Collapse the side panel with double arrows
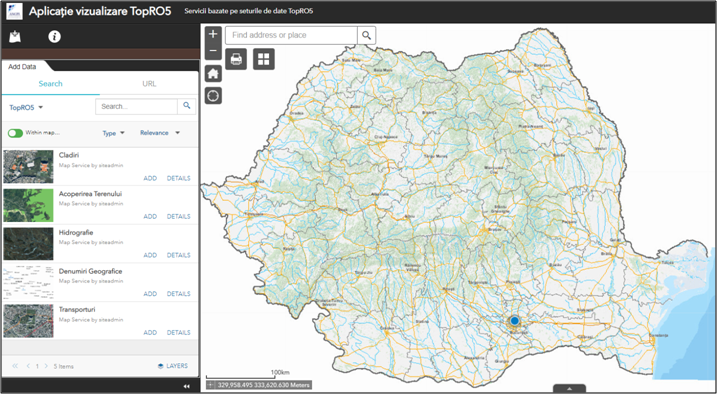Image resolution: width=717 pixels, height=394 pixels. pyautogui.click(x=186, y=386)
